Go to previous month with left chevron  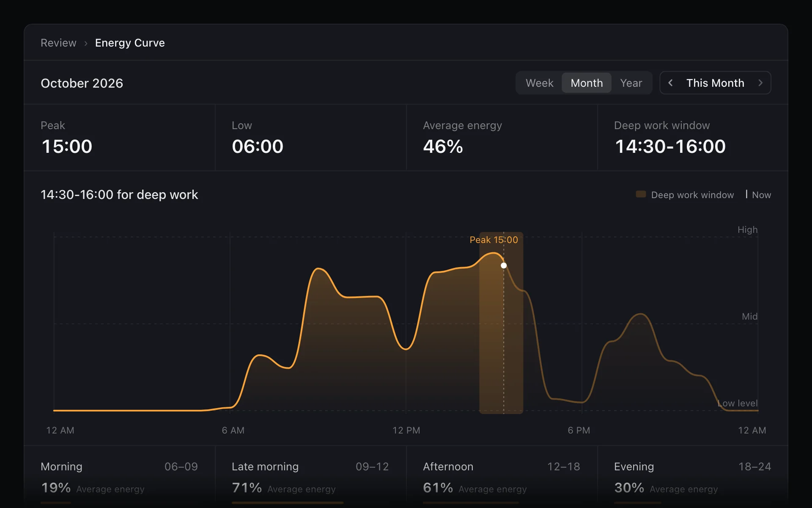[670, 83]
